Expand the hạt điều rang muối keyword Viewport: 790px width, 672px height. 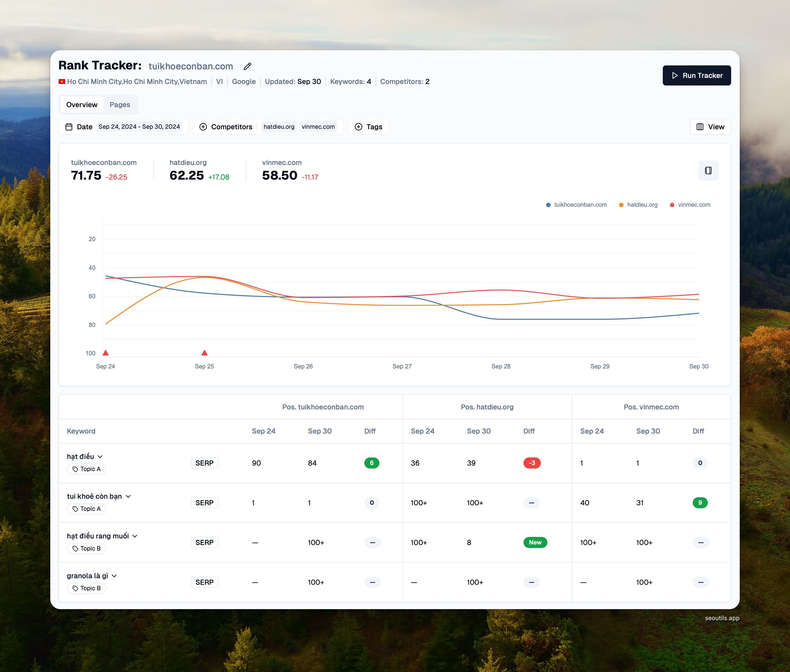pyautogui.click(x=135, y=536)
